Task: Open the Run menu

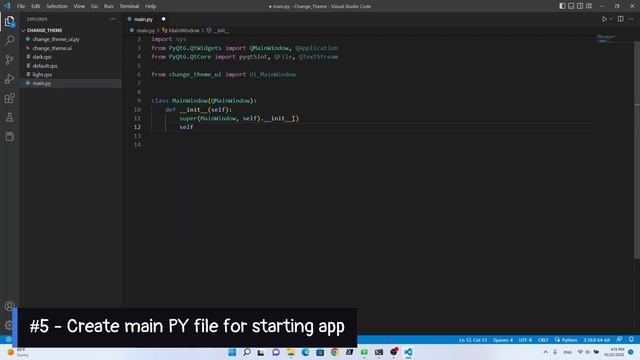Action: click(x=109, y=6)
